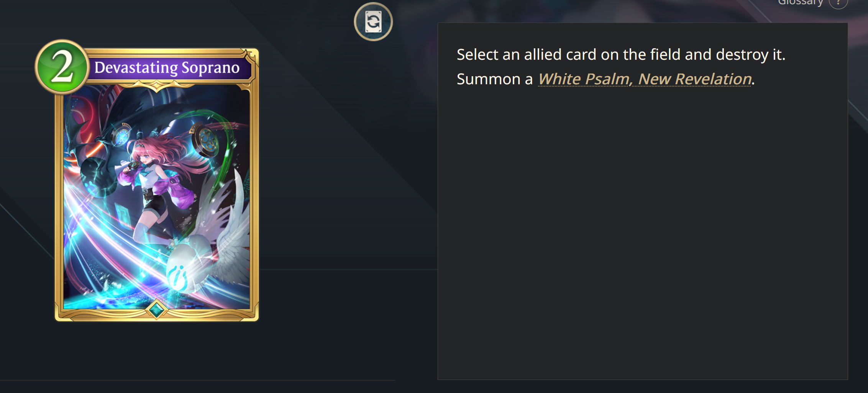Click the blue symbol on the egg
Image resolution: width=868 pixels, height=393 pixels.
tap(177, 277)
